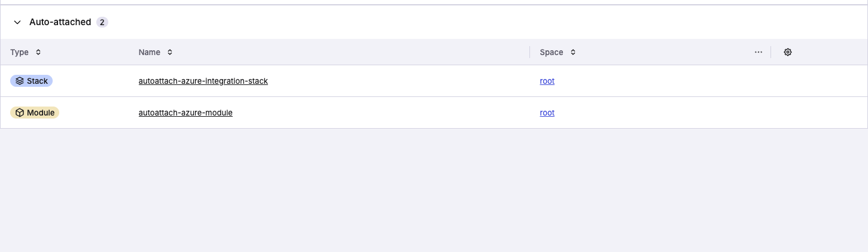This screenshot has height=252, width=868.
Task: Click the sort arrows icon beside Space
Action: coord(573,52)
